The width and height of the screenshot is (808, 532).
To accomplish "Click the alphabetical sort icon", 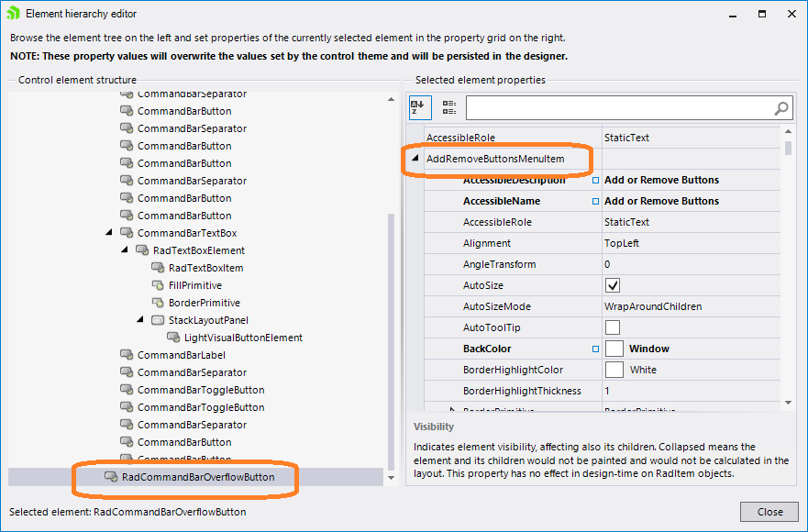I will click(x=418, y=107).
